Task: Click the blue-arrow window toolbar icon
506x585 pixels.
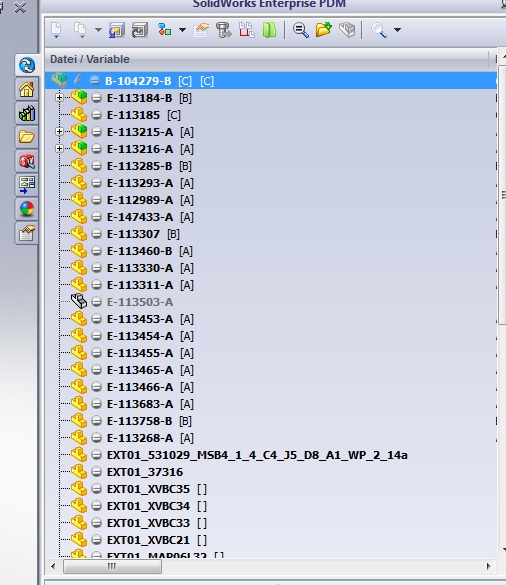Action: (x=116, y=30)
